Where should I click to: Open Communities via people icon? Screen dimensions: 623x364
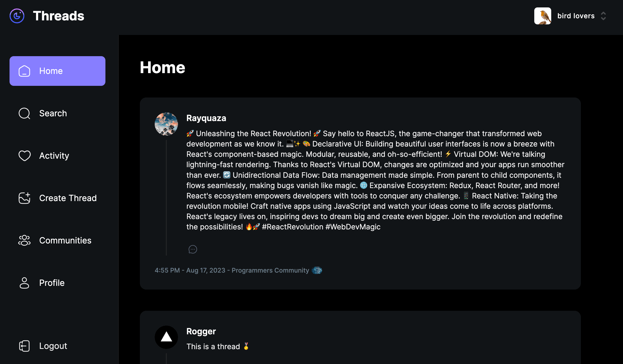pyautogui.click(x=24, y=241)
